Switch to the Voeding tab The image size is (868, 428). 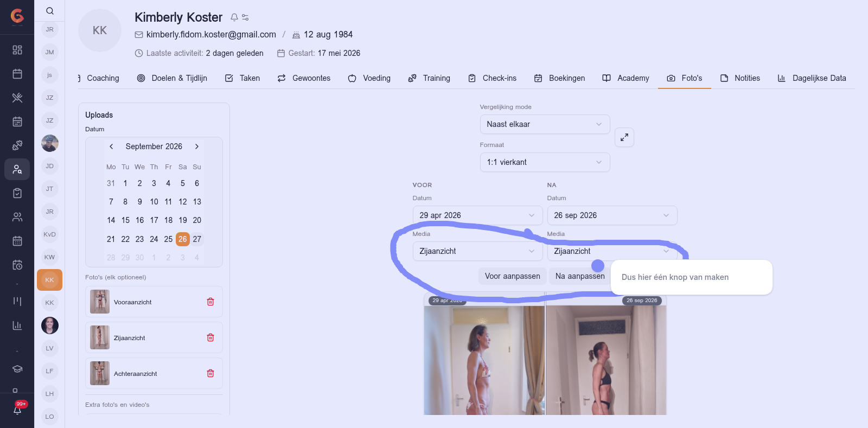point(369,78)
